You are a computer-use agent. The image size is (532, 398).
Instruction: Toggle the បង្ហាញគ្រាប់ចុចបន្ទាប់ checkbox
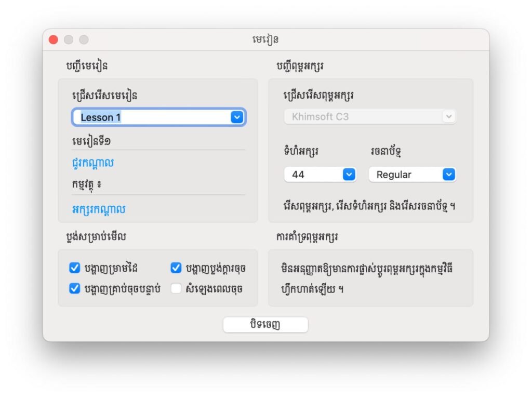click(x=75, y=289)
